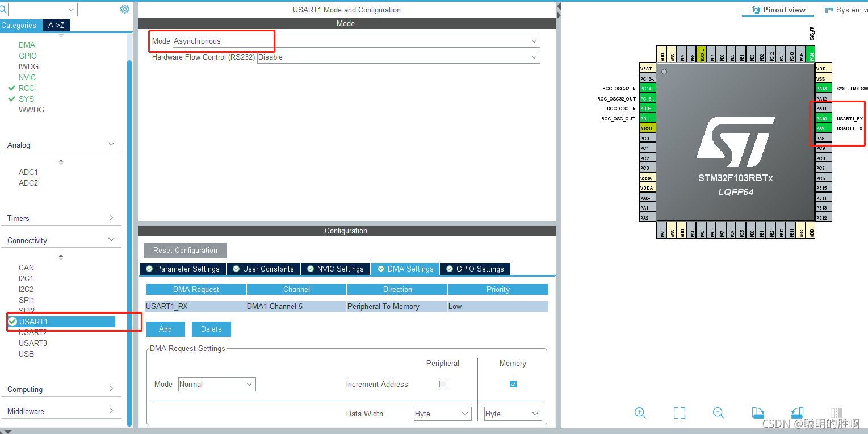Select the Categories tab
The image size is (868, 434).
20,25
